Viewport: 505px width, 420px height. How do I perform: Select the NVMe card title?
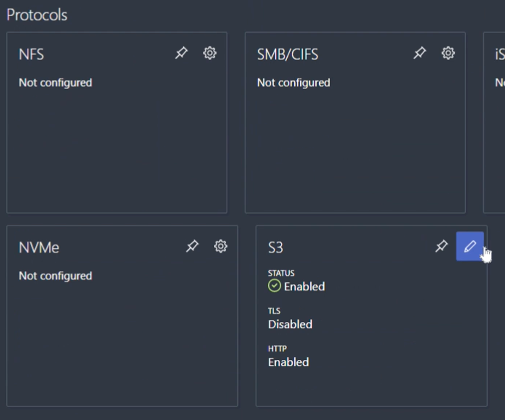[39, 248]
